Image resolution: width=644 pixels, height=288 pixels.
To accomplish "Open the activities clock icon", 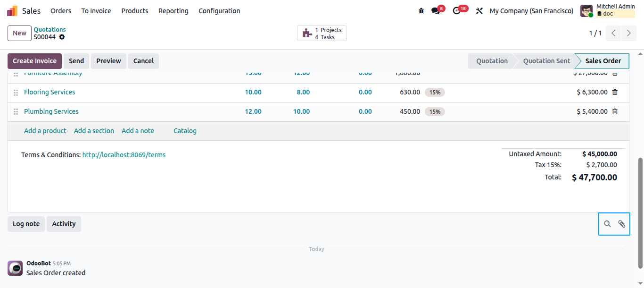I will pyautogui.click(x=456, y=11).
